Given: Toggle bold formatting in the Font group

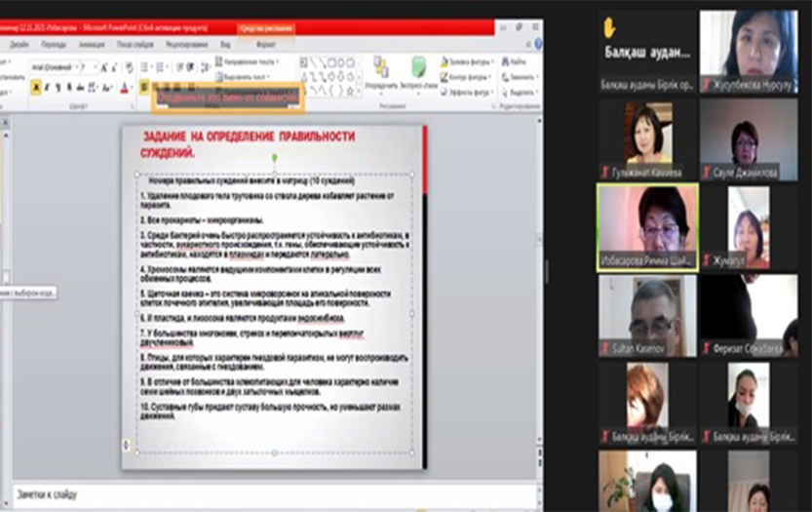Looking at the screenshot, I should pos(36,88).
